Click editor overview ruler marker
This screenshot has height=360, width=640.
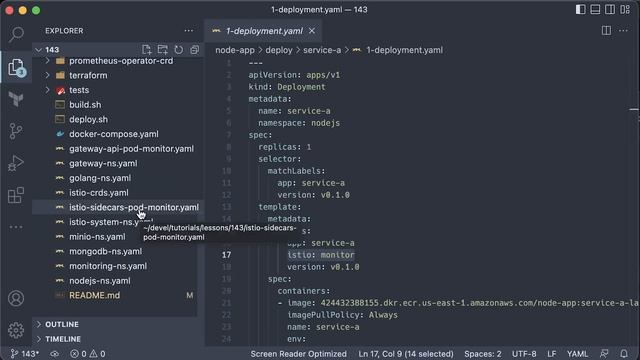(633, 109)
